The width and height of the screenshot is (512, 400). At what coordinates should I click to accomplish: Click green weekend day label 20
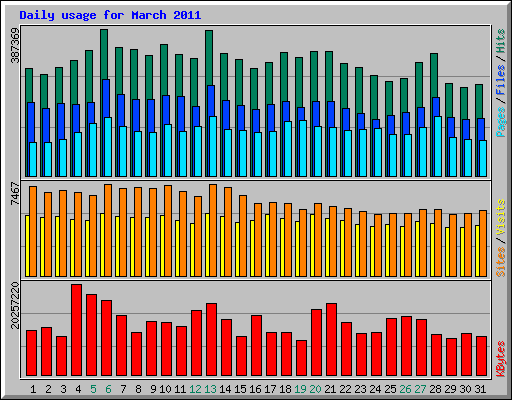click(x=315, y=389)
